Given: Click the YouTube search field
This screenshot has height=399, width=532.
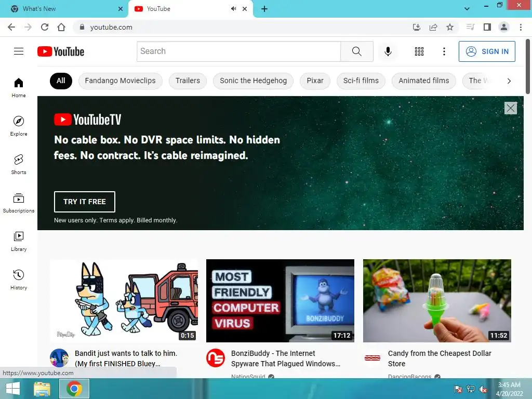Looking at the screenshot, I should [x=238, y=51].
